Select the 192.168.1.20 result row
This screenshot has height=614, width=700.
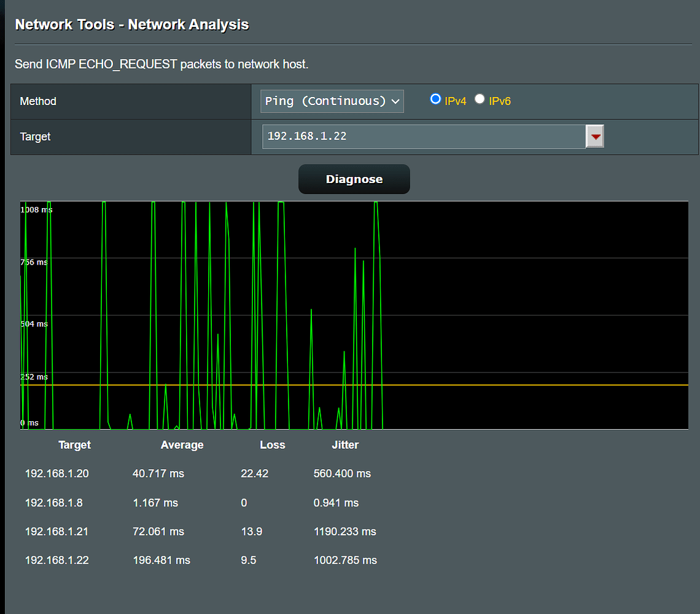click(x=56, y=473)
